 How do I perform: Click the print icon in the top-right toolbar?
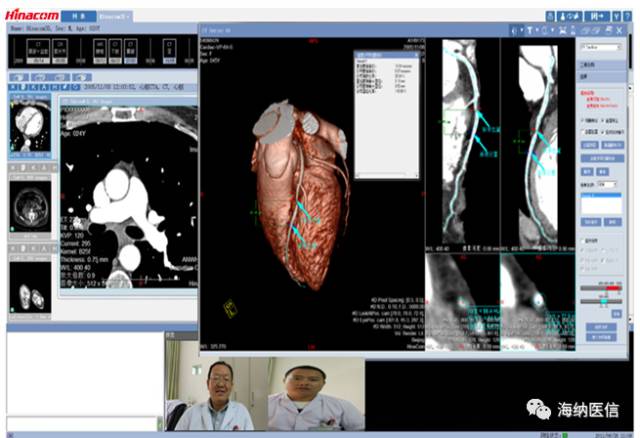click(x=550, y=16)
